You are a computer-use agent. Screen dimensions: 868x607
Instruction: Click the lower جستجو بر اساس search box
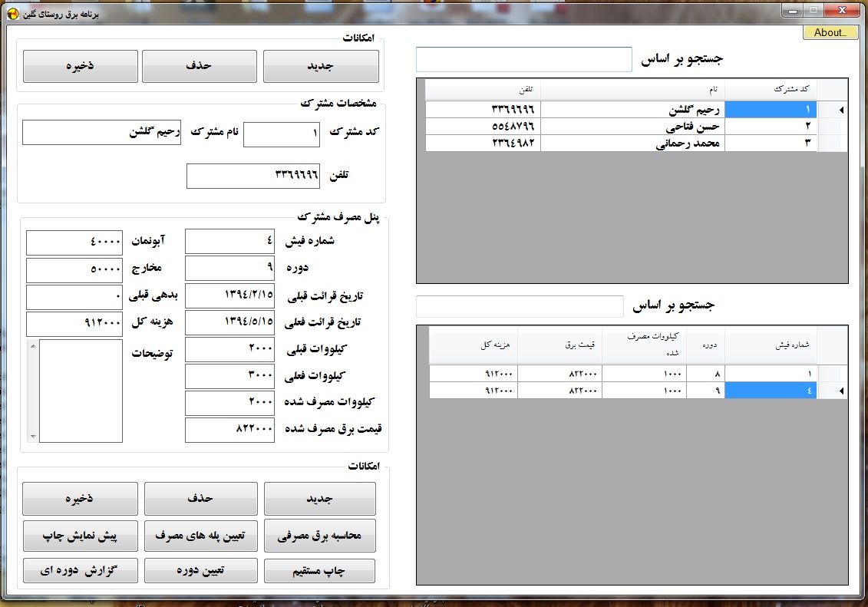520,306
